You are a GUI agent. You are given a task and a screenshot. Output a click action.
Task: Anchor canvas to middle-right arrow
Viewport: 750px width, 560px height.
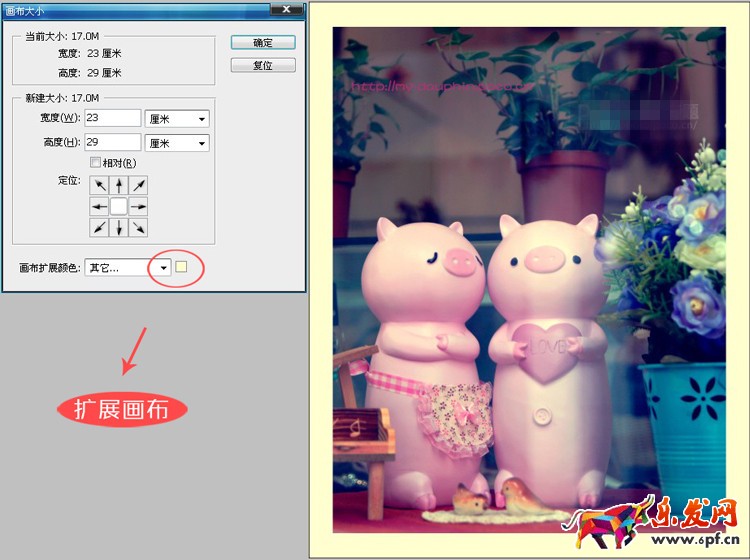click(x=139, y=207)
